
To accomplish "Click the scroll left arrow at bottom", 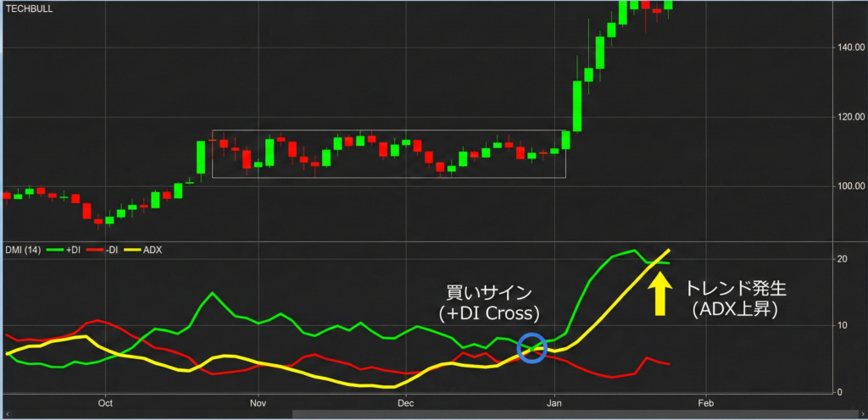I will point(5,413).
